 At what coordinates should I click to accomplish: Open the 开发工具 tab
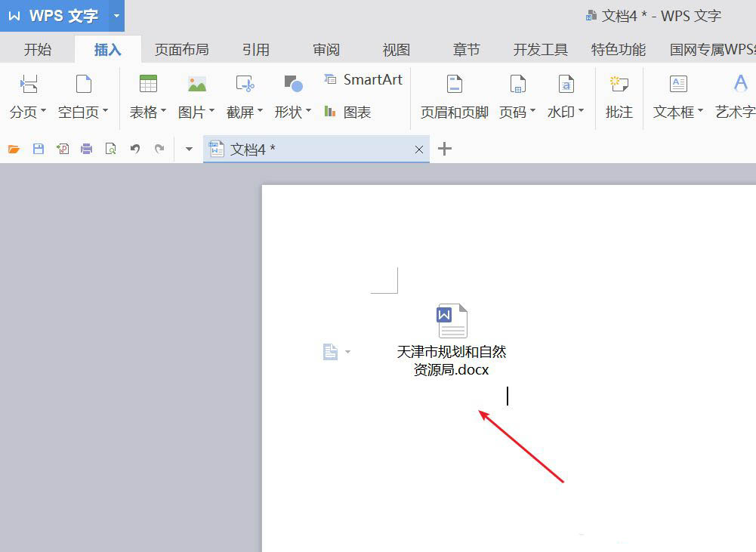[x=541, y=49]
